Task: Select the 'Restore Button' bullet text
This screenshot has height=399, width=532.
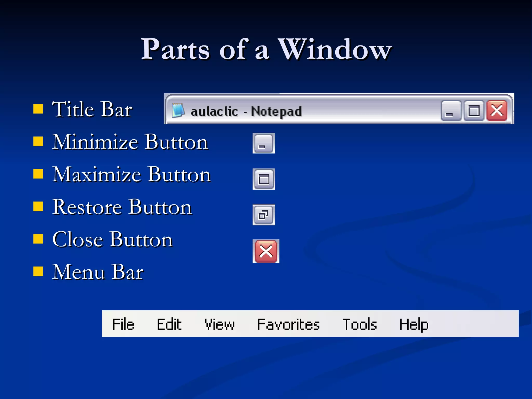Action: [122, 207]
